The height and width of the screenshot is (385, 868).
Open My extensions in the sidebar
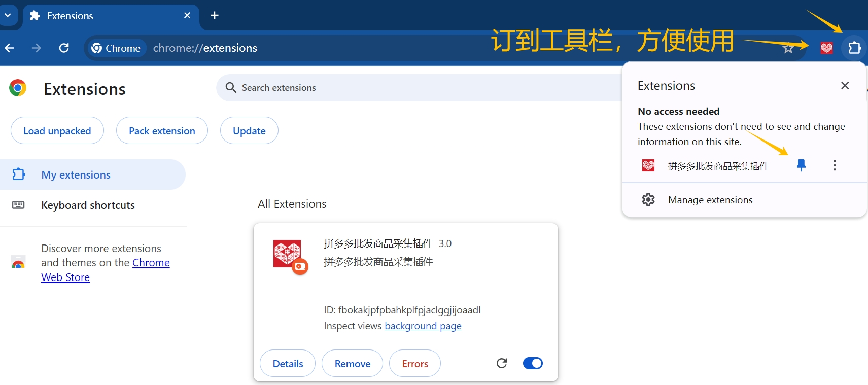coord(92,174)
